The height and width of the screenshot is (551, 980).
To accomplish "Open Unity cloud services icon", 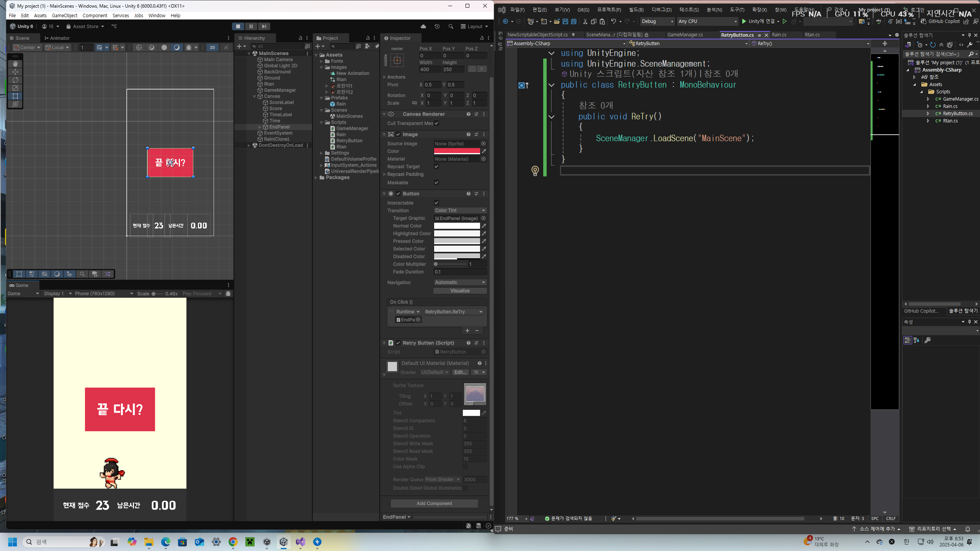I will coord(423,26).
